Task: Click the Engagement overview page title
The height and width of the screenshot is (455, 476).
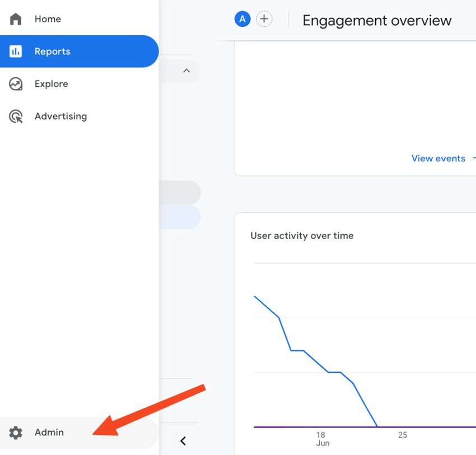Action: click(x=376, y=20)
